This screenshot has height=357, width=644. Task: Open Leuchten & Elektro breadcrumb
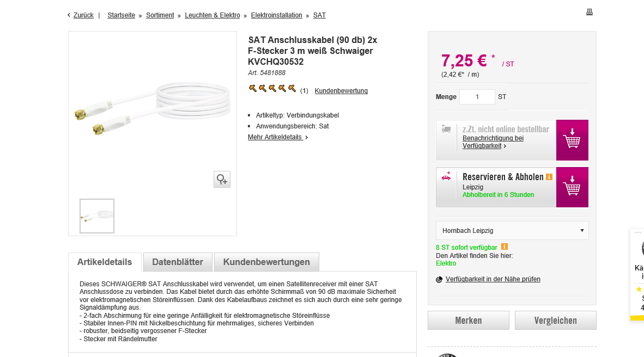coord(212,15)
